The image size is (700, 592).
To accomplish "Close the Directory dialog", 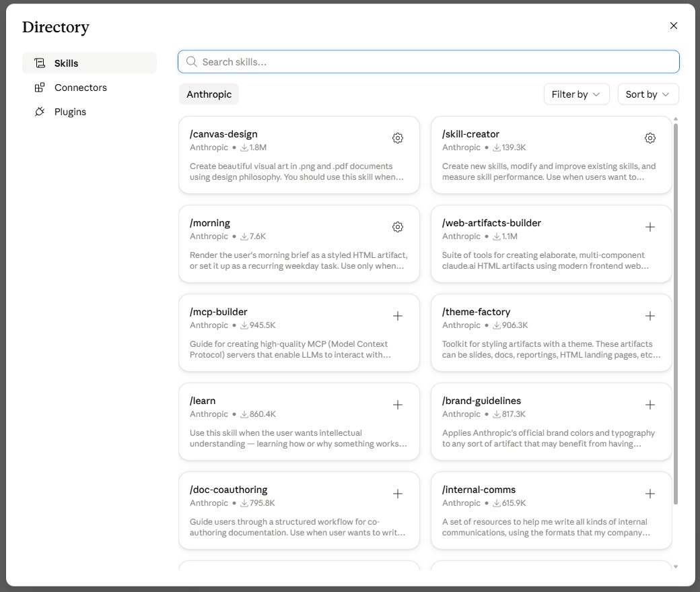I will coord(674,26).
